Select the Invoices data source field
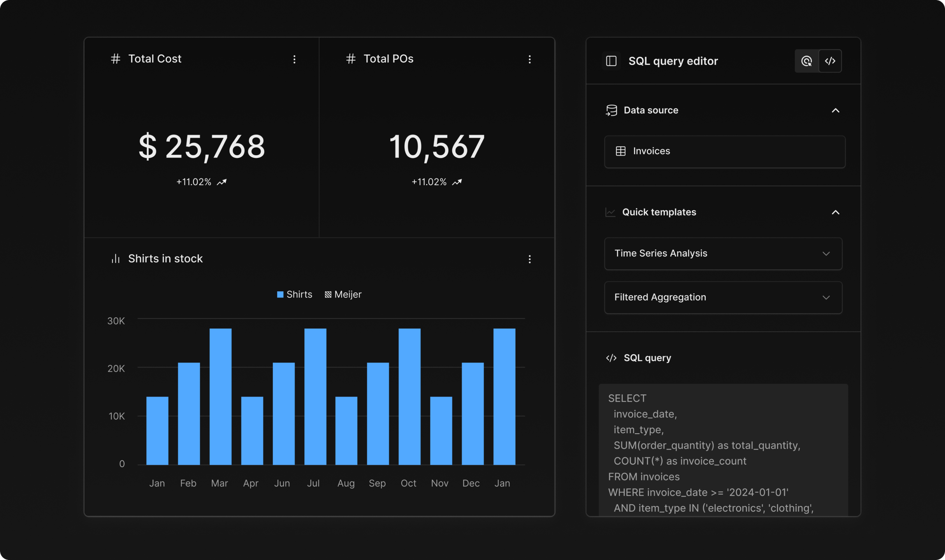 pos(724,151)
